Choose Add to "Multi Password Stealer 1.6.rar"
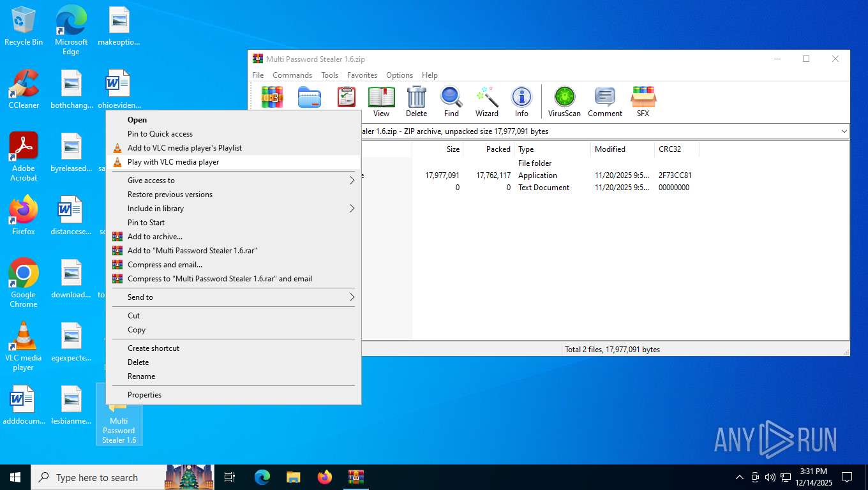868x490 pixels. [234, 251]
